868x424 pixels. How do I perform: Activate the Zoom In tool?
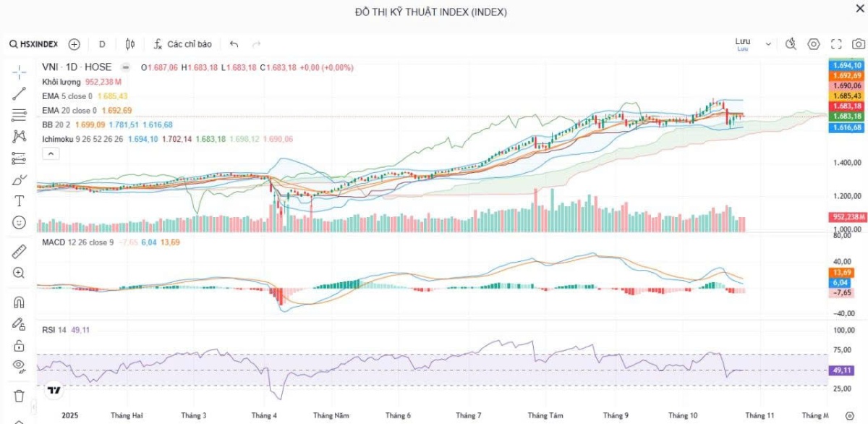pos(18,273)
